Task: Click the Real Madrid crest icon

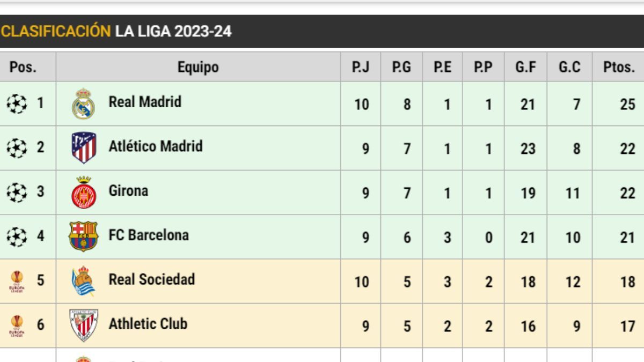Action: click(x=84, y=104)
